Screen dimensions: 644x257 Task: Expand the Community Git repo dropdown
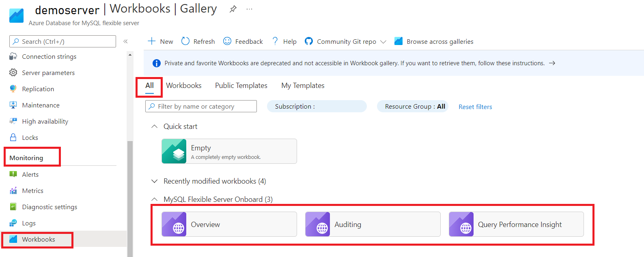click(x=383, y=42)
